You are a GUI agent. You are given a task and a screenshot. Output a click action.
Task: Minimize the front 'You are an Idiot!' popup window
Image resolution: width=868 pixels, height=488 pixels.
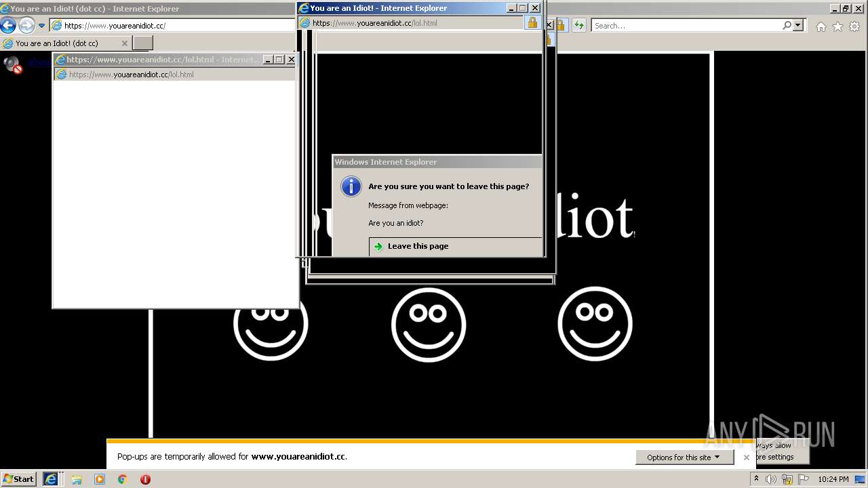[511, 8]
